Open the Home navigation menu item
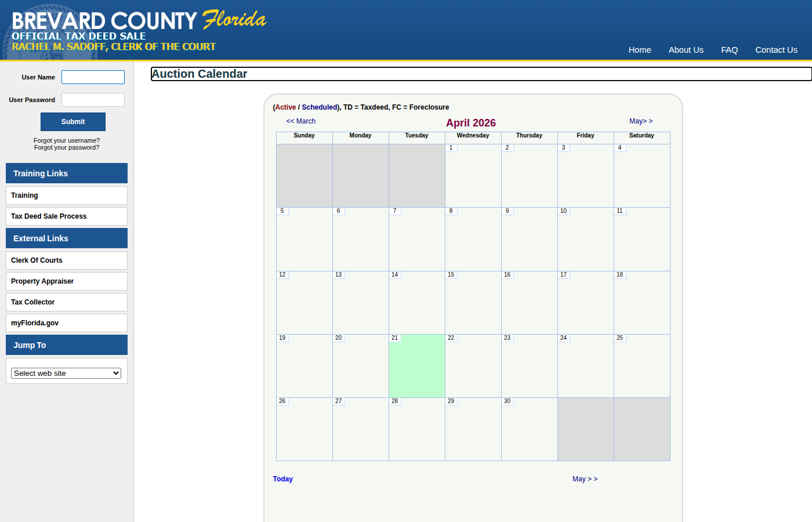The height and width of the screenshot is (522, 812). [x=640, y=50]
